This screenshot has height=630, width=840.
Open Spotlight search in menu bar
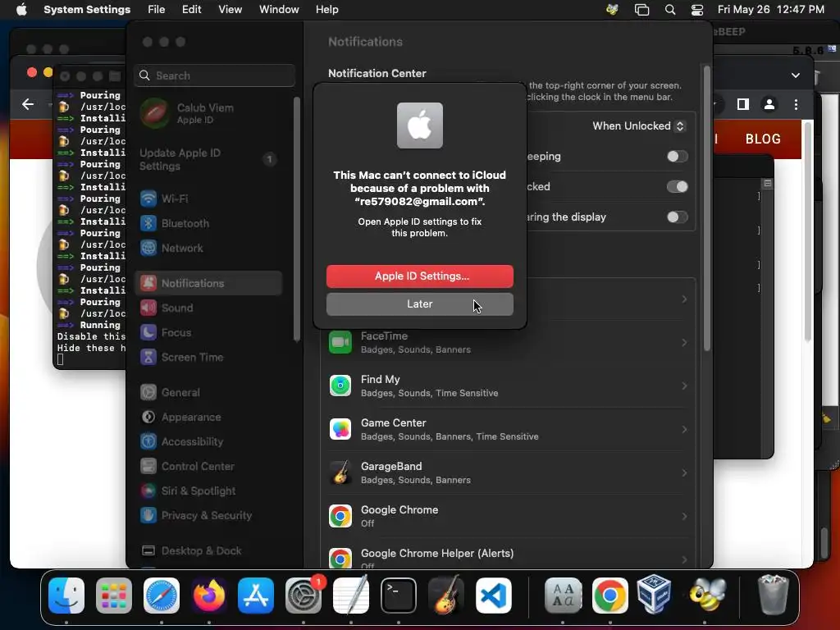tap(669, 10)
